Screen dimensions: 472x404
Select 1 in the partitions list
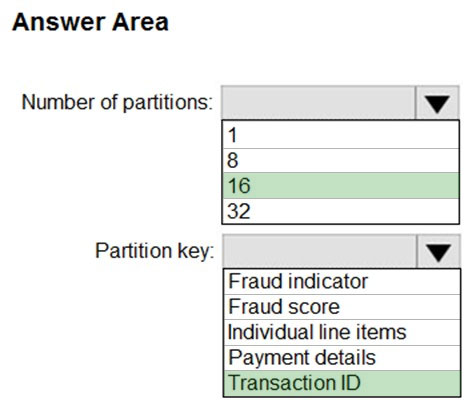point(340,135)
